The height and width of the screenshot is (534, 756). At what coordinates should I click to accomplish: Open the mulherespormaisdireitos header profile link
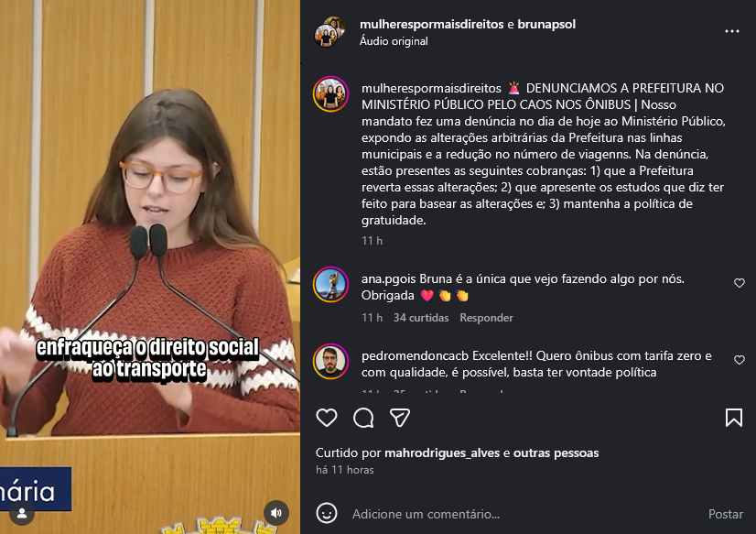[431, 24]
